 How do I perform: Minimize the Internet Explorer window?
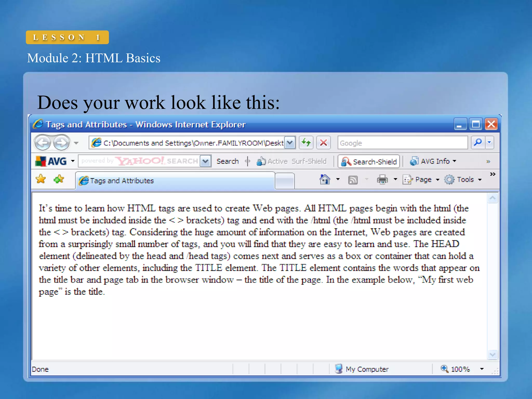[460, 124]
